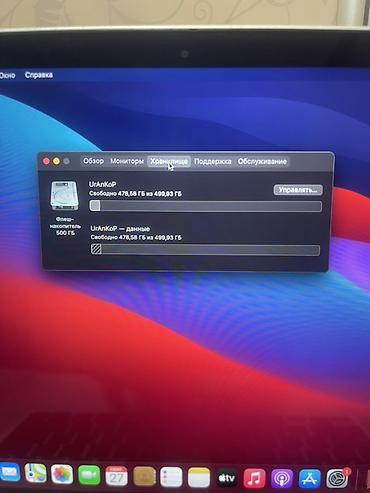Click the hard drive icon for UrAnKoP

(64, 196)
